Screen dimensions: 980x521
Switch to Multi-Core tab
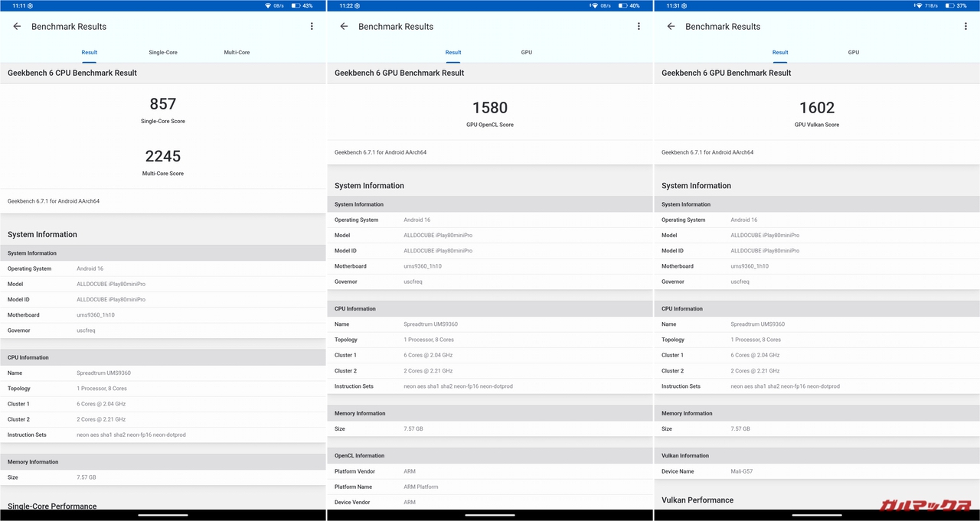coord(237,52)
